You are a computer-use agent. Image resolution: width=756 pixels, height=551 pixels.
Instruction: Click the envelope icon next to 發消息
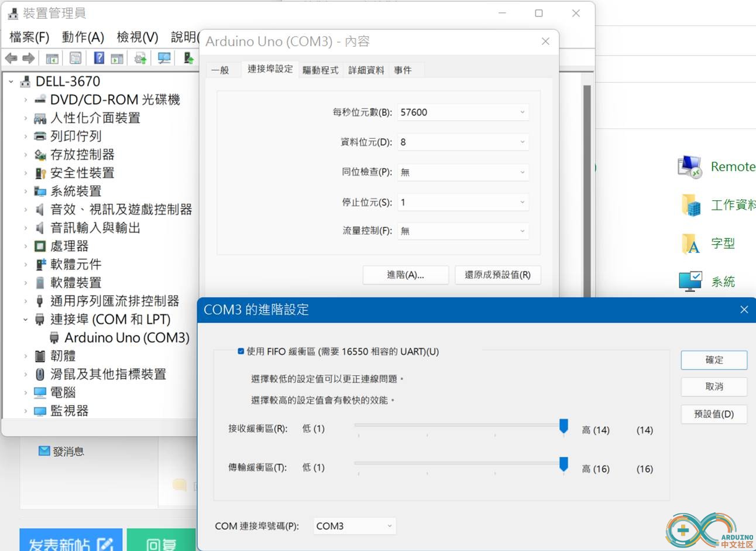44,451
